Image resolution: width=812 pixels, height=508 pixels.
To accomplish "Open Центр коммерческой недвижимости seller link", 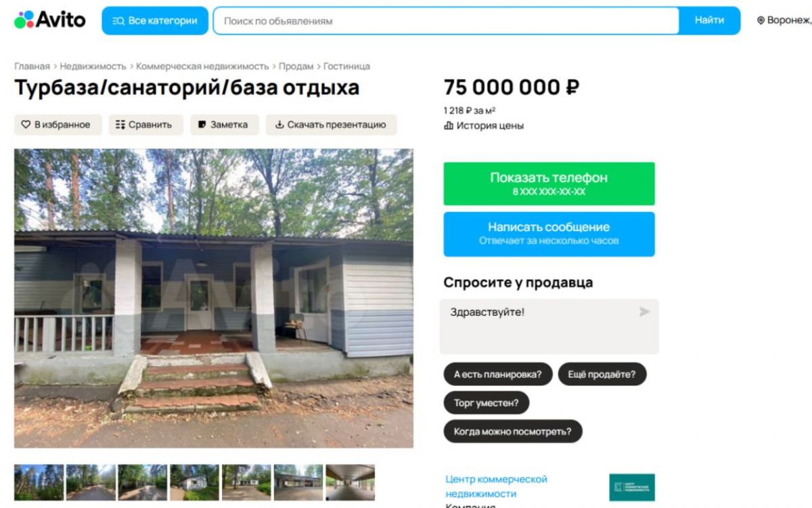I will click(x=496, y=486).
